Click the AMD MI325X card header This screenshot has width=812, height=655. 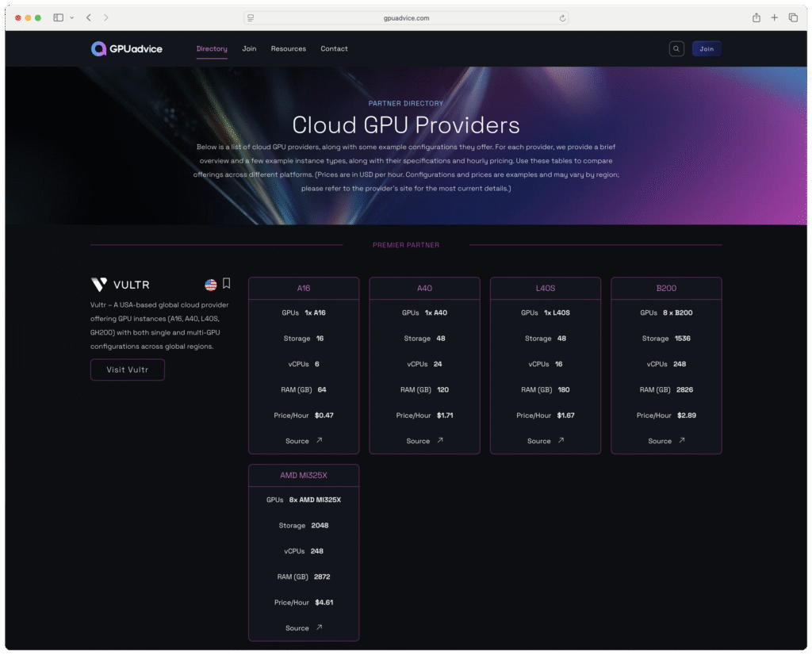304,475
